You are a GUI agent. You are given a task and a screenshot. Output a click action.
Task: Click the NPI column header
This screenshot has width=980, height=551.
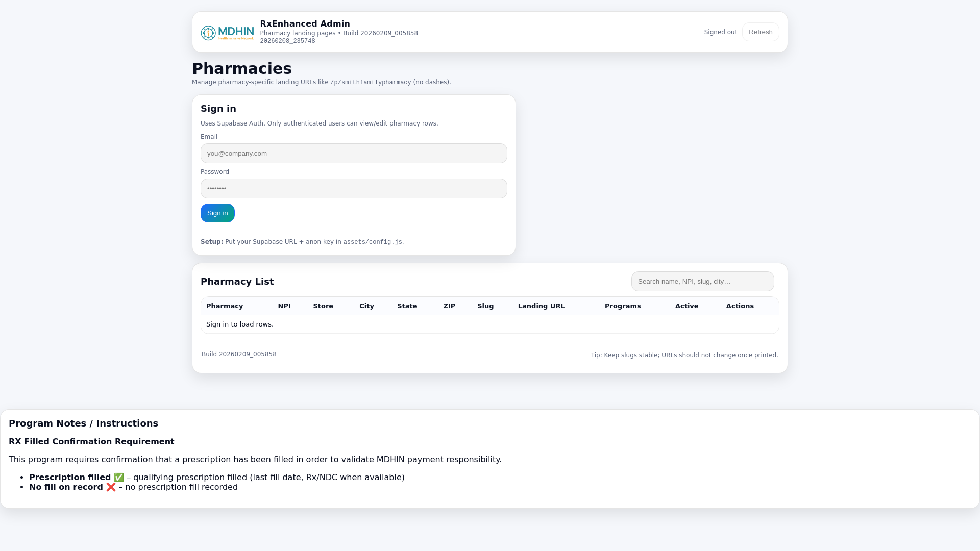tap(284, 306)
